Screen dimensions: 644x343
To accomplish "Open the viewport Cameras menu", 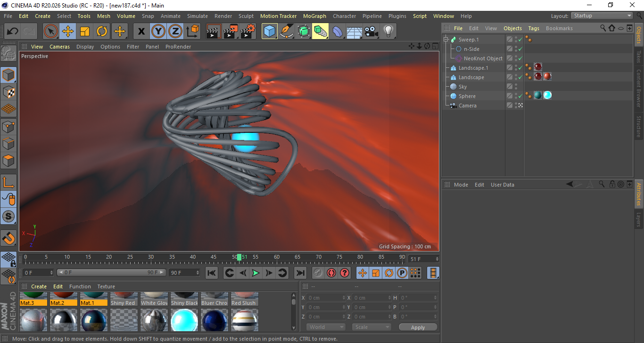I will pos(60,47).
